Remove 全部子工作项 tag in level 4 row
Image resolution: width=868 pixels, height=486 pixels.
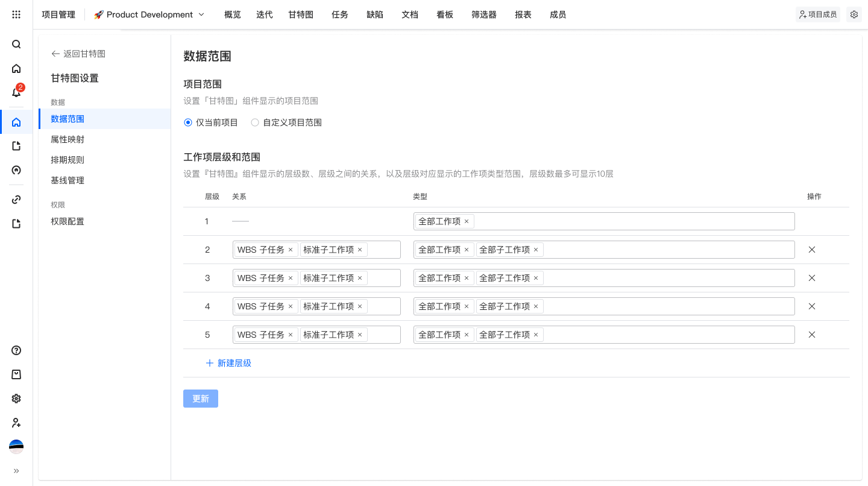click(x=536, y=306)
